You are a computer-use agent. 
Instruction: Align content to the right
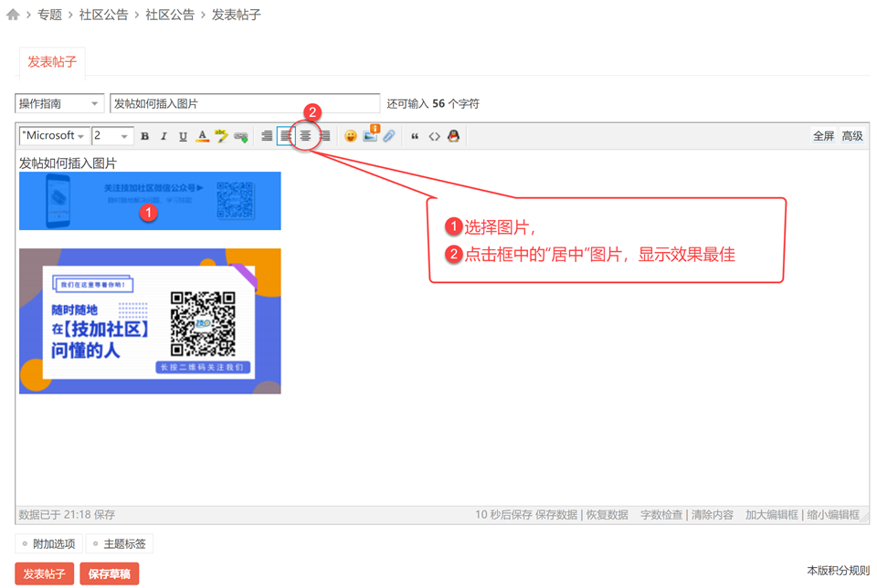click(324, 136)
